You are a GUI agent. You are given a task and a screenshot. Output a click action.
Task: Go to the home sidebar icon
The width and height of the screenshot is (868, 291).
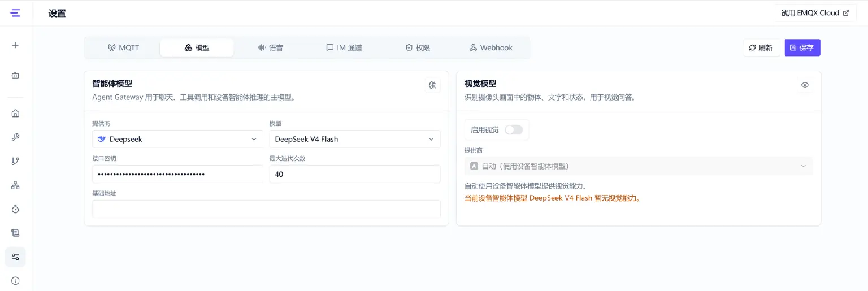pos(15,113)
